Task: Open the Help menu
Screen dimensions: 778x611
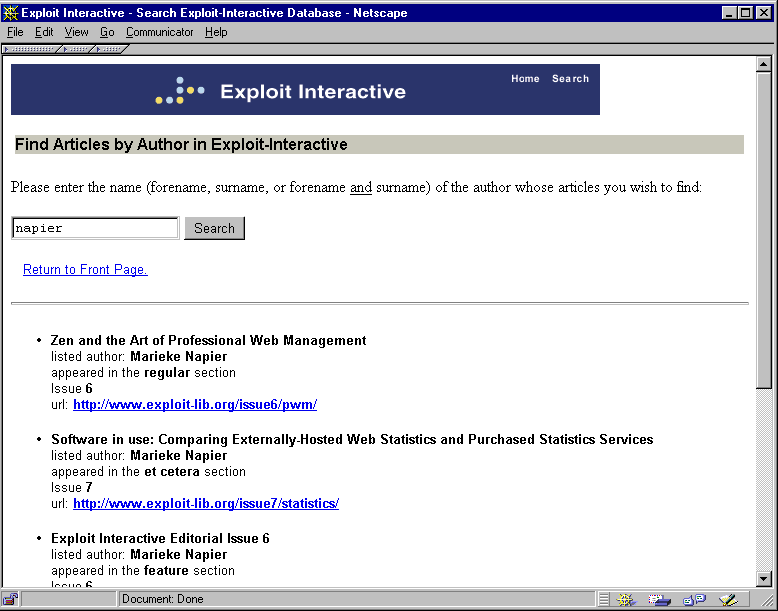Action: coord(216,32)
